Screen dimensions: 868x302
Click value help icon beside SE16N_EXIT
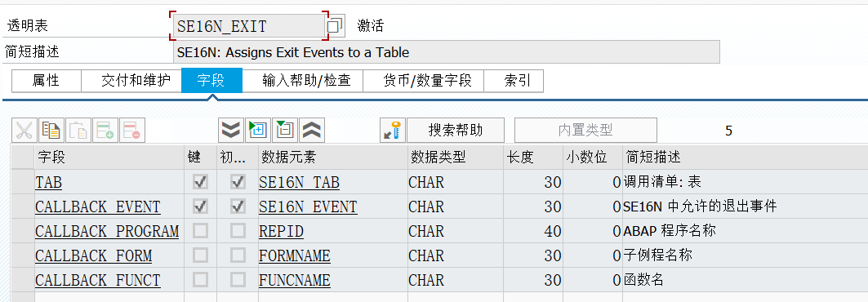(x=336, y=26)
